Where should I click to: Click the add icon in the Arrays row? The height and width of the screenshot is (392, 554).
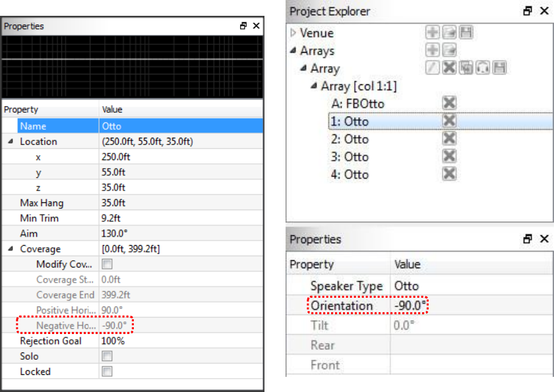click(433, 51)
